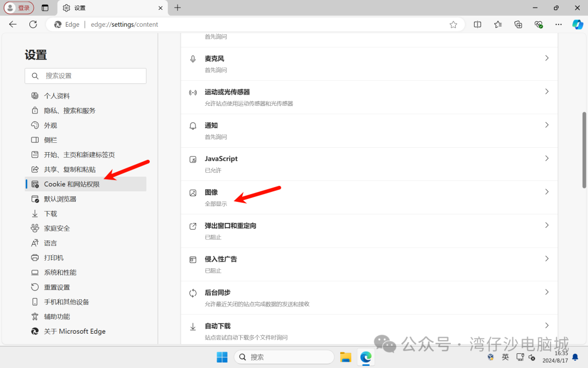Click the browser essentials heart icon
The width and height of the screenshot is (588, 368).
[x=538, y=25]
